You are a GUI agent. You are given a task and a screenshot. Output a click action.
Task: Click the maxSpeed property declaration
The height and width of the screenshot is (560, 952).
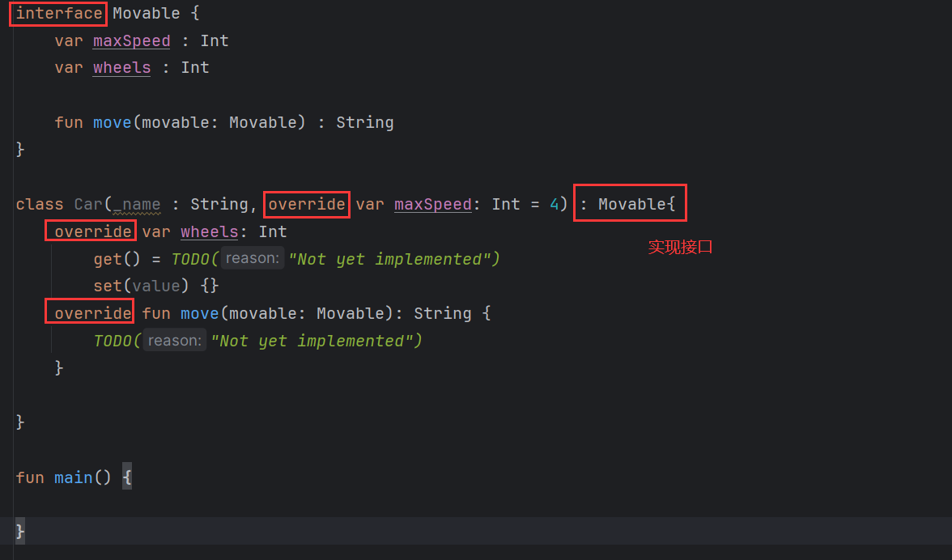coord(131,40)
